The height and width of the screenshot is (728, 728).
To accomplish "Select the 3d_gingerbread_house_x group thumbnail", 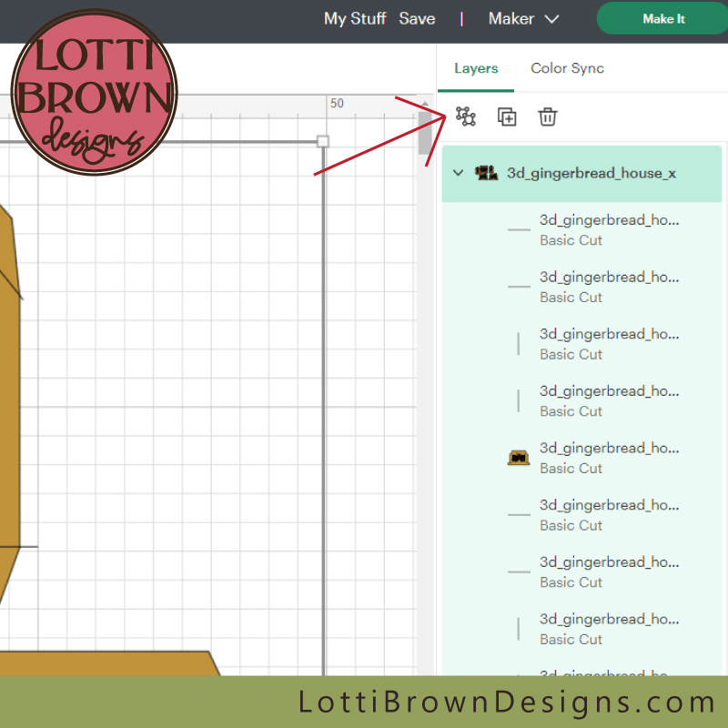I will (486, 173).
